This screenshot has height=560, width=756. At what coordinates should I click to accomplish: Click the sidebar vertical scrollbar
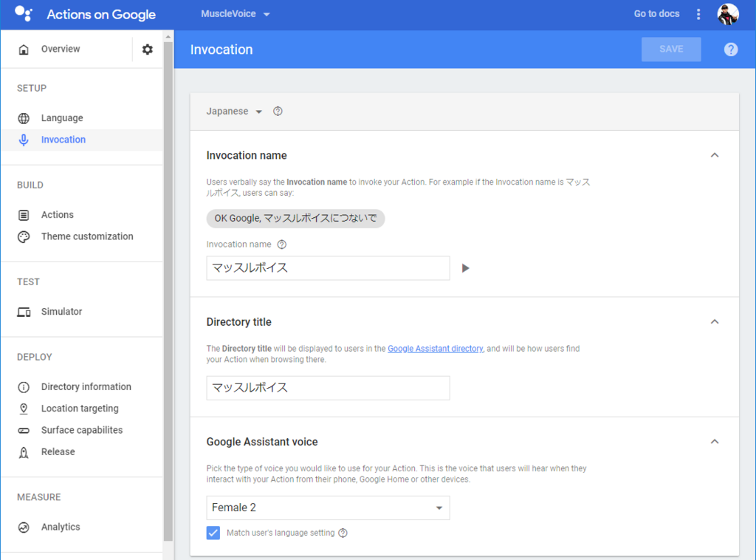coord(168,291)
